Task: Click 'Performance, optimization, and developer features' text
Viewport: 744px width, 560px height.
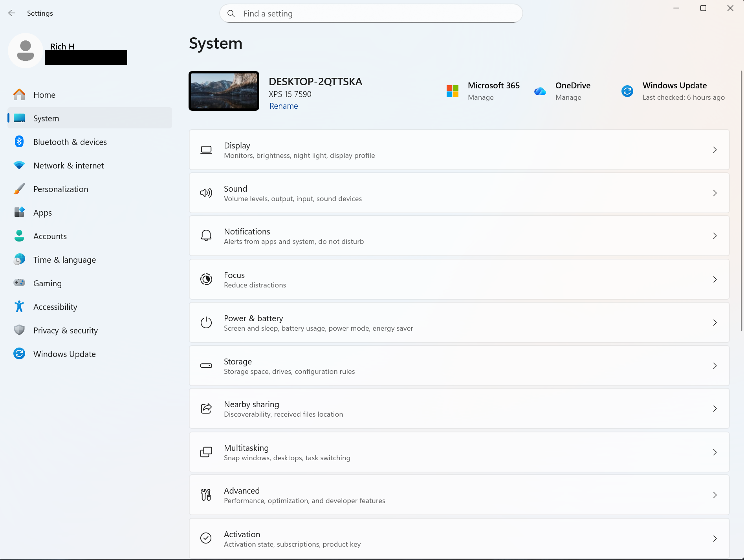Action: pos(304,501)
